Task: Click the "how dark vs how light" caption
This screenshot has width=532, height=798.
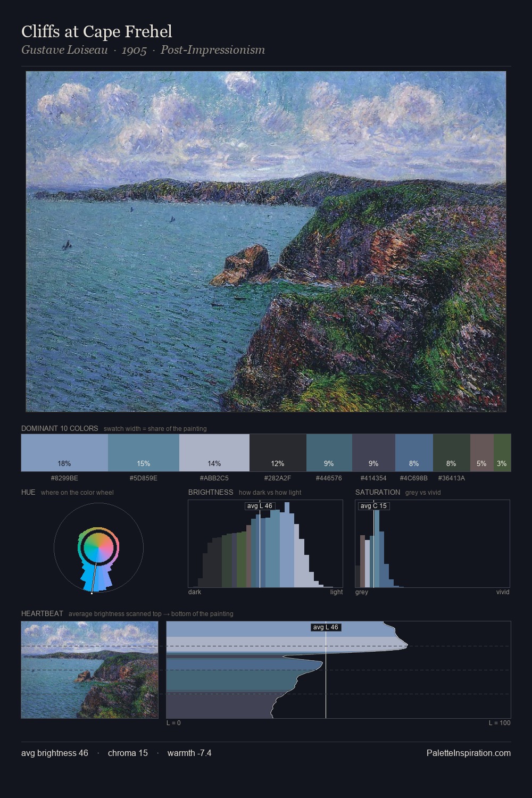Action: click(x=270, y=493)
